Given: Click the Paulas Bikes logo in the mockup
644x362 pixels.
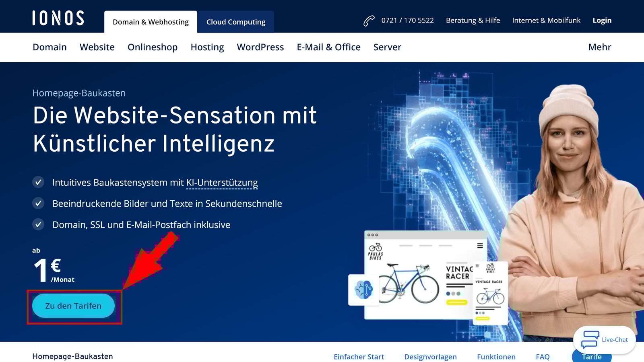Looking at the screenshot, I should pos(376,250).
